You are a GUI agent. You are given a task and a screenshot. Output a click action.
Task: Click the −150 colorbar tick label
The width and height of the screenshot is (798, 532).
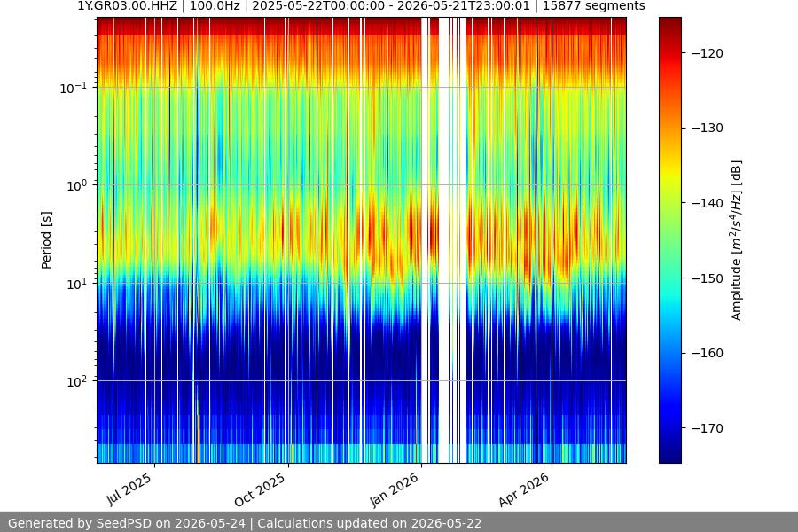[708, 278]
